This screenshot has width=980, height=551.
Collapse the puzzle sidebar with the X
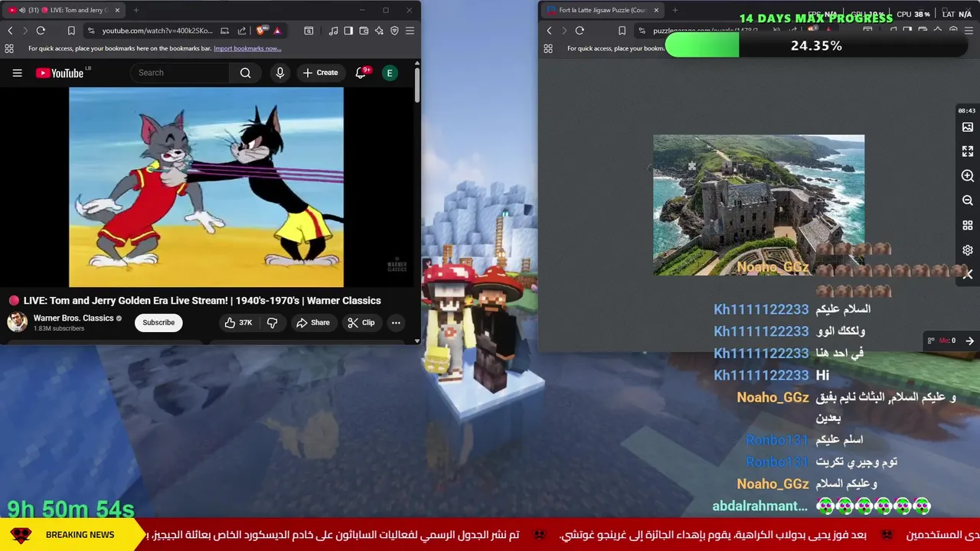tap(968, 274)
